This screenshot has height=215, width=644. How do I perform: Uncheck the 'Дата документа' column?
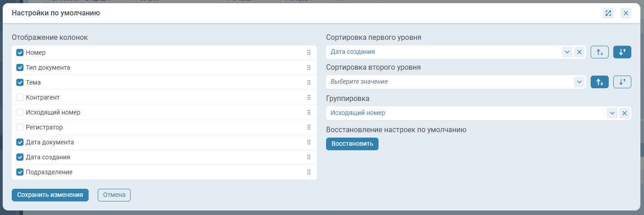click(20, 142)
